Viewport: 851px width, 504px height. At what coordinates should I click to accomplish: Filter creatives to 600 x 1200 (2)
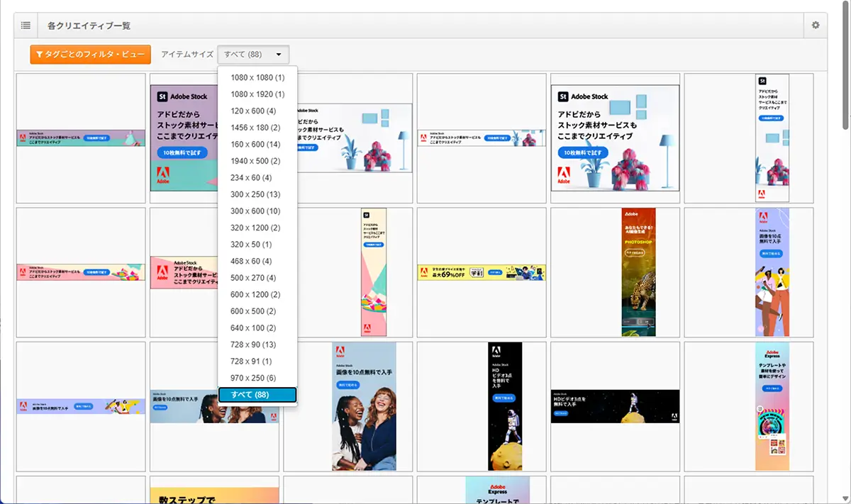coord(257,294)
